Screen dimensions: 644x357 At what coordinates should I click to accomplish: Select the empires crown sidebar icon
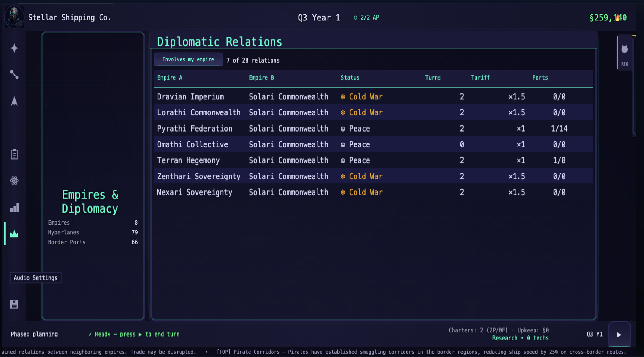tap(14, 234)
